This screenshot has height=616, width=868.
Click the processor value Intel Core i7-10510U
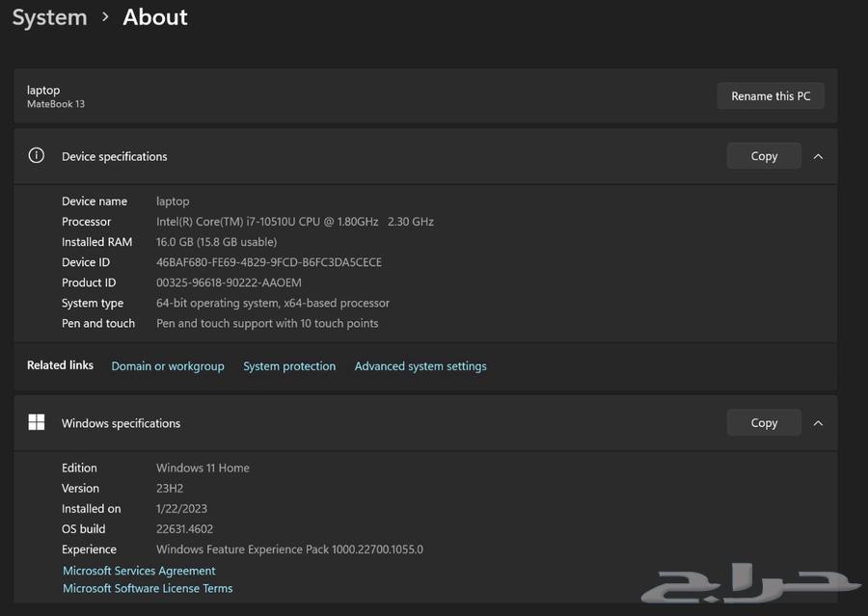coord(295,222)
